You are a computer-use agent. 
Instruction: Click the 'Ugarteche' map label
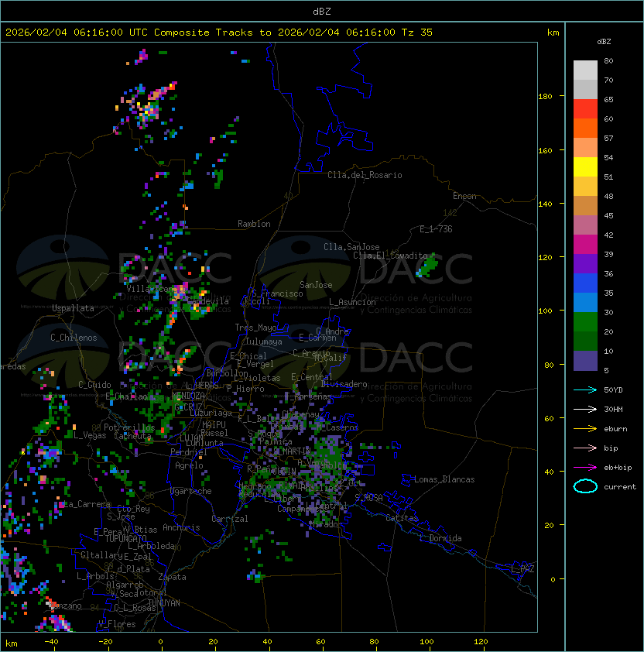click(191, 491)
